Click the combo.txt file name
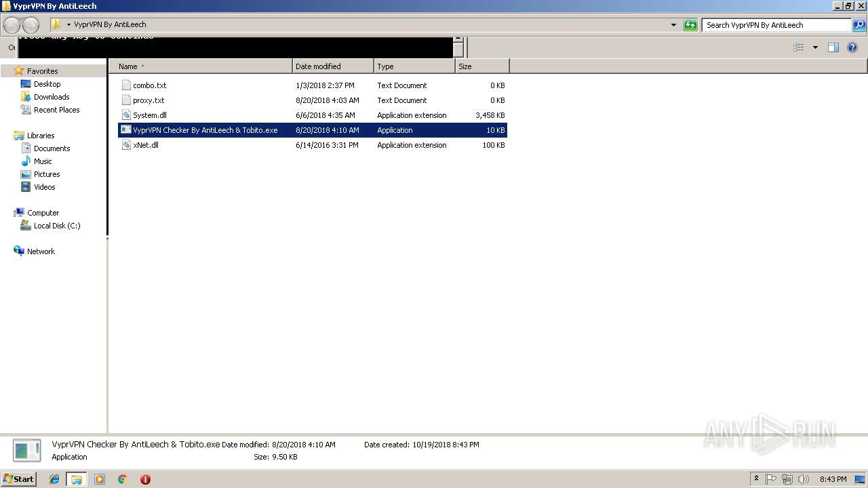868x488 pixels. click(149, 85)
